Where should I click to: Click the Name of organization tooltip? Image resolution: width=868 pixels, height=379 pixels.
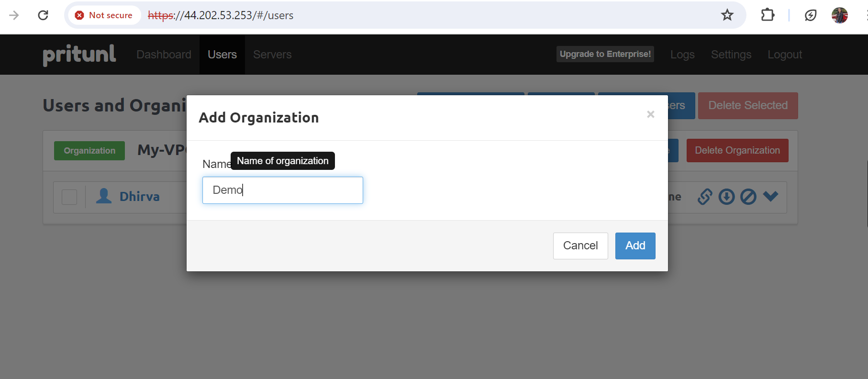283,161
